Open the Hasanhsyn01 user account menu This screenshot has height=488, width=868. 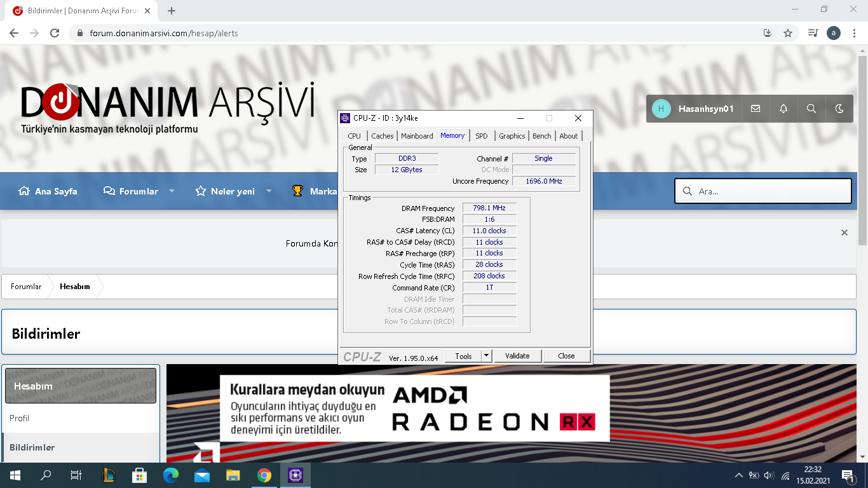[x=693, y=109]
